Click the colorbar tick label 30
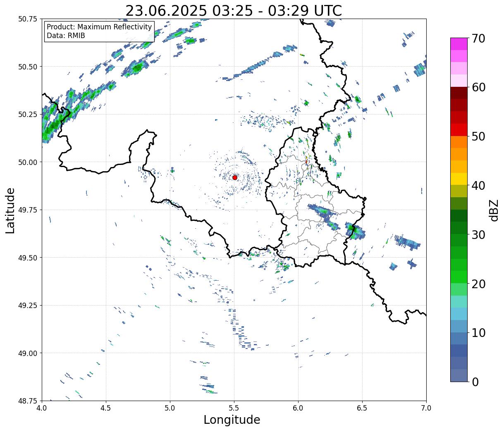 pos(478,234)
